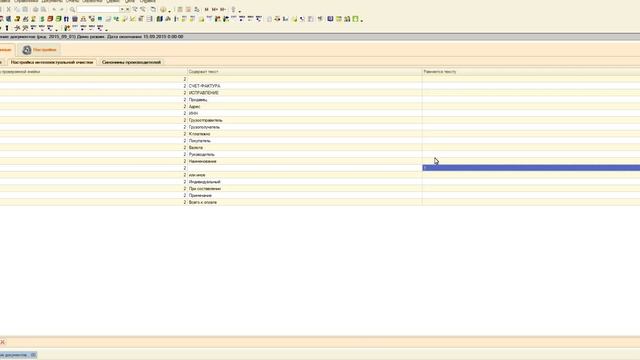Open the search field dropdown arrow
640x360 pixels.
click(122, 9)
